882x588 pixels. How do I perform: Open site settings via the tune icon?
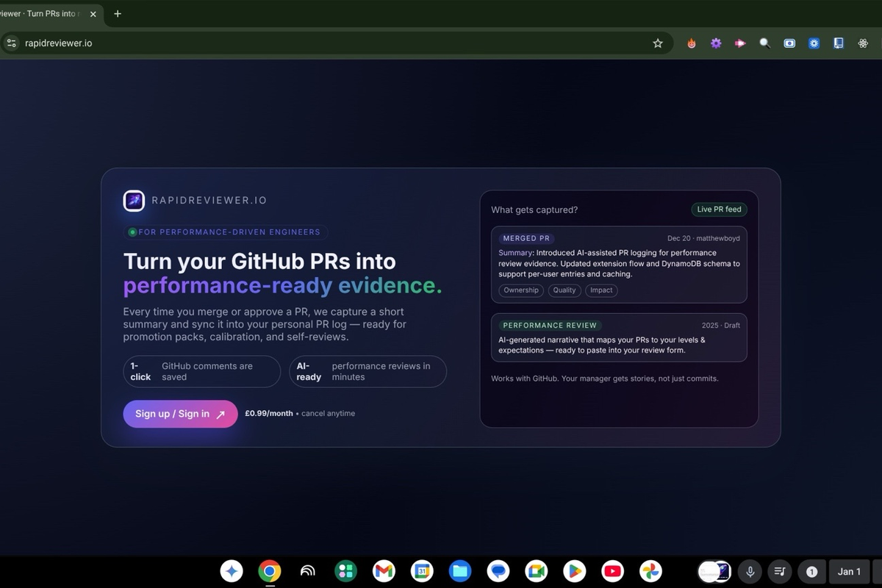[x=11, y=43]
